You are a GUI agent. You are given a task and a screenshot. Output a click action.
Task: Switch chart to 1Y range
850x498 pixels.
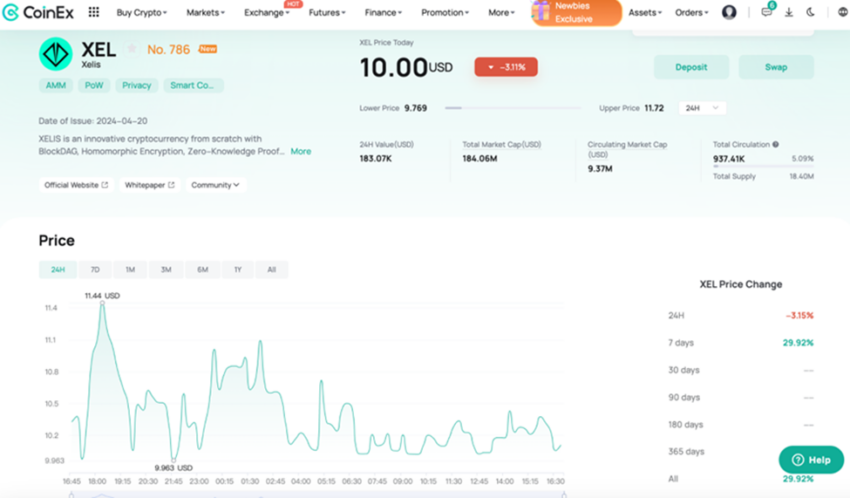tap(237, 269)
